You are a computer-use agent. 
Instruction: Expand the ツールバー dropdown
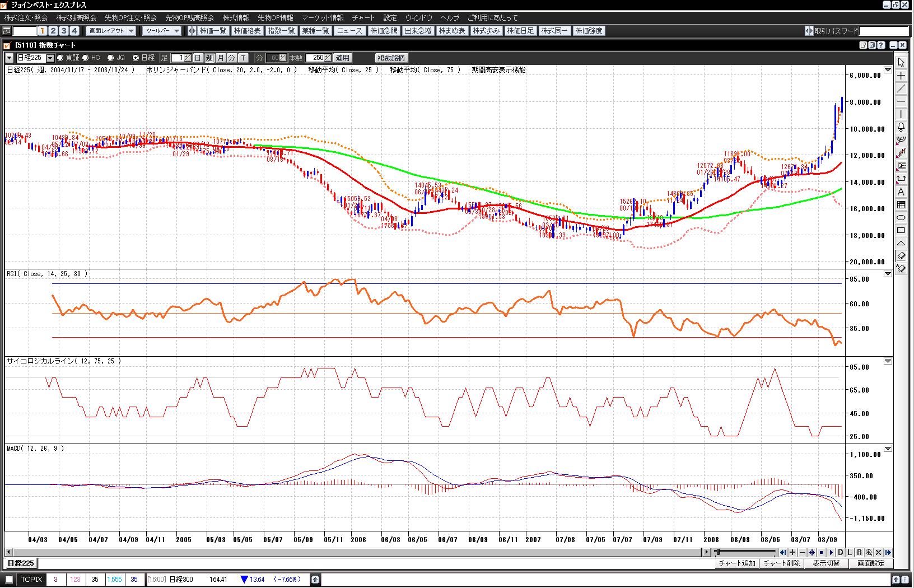[162, 31]
